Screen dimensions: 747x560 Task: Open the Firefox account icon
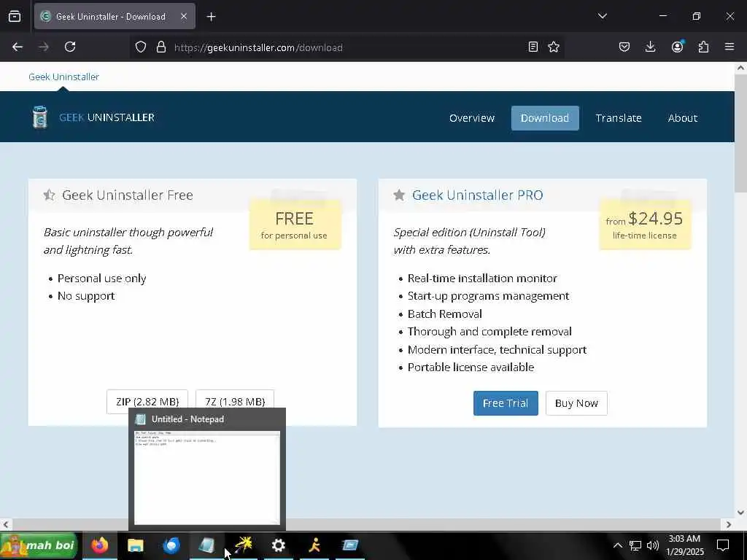click(677, 47)
